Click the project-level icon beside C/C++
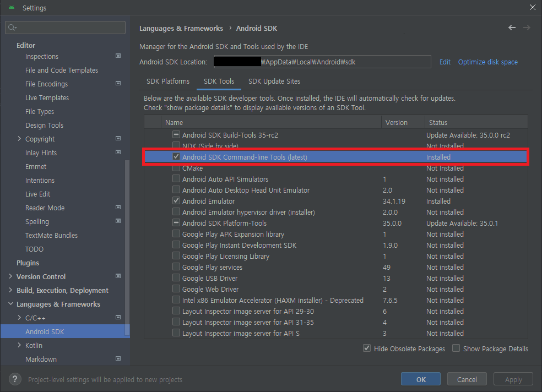Viewport: 542px width, 392px height. pyautogui.click(x=118, y=317)
